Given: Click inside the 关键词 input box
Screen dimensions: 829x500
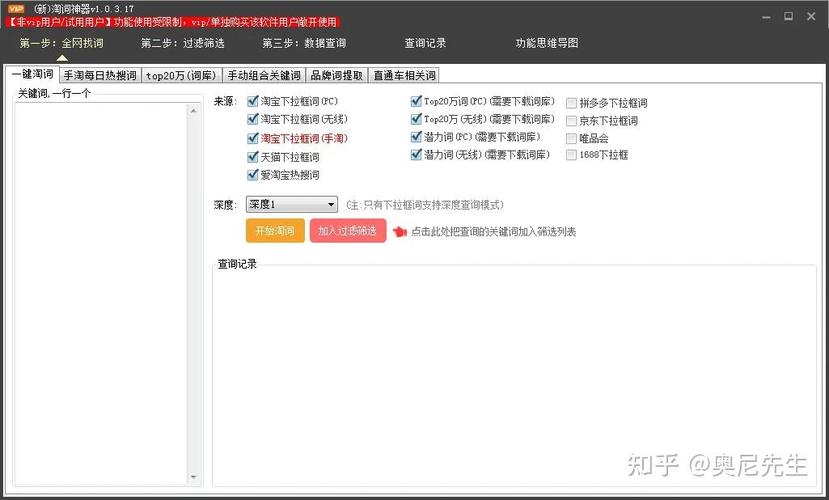Looking at the screenshot, I should point(101,294).
